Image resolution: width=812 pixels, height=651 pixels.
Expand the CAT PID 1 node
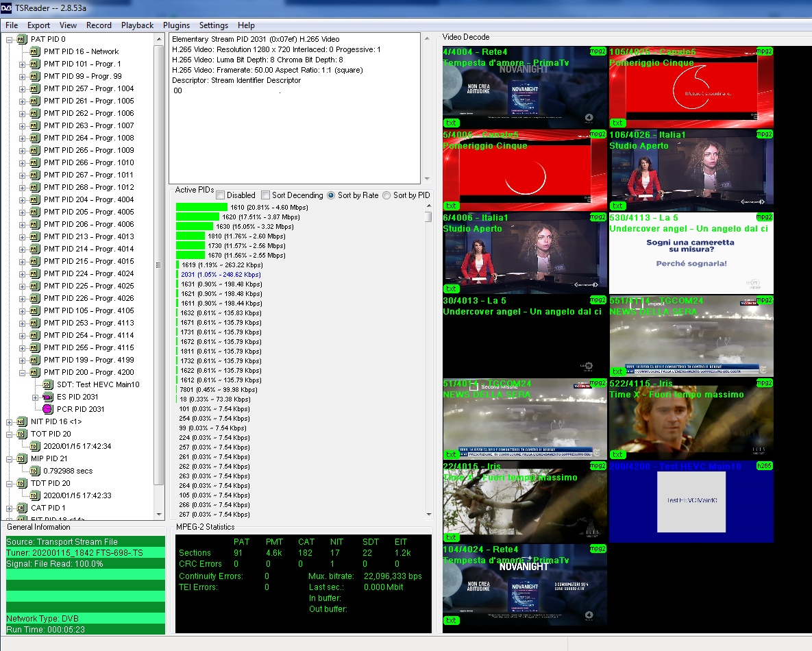[x=9, y=508]
